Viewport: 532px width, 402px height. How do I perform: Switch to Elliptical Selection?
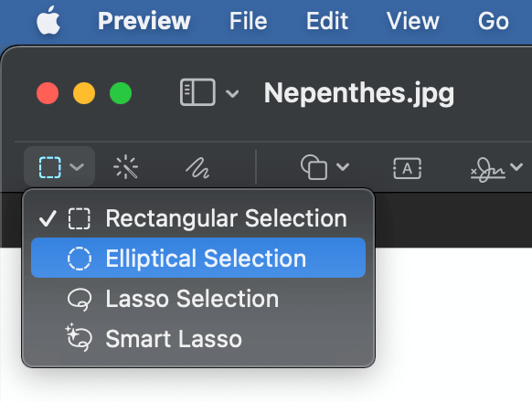click(198, 259)
